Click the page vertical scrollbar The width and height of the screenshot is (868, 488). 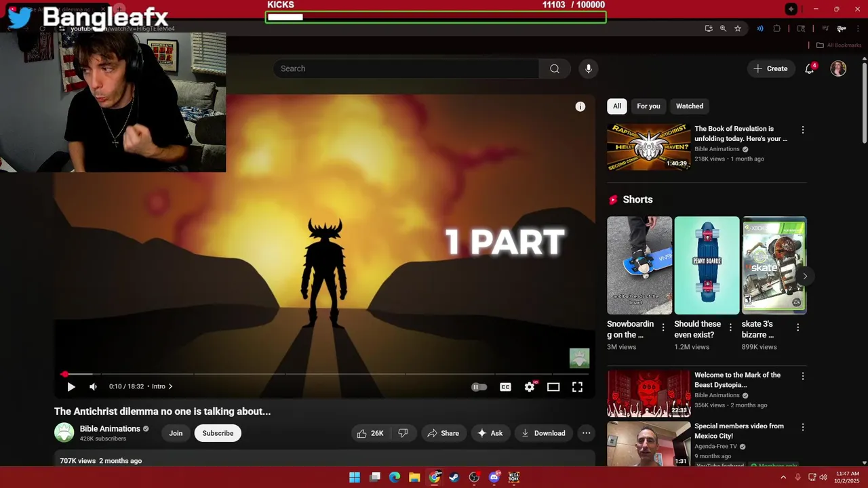coord(864,102)
